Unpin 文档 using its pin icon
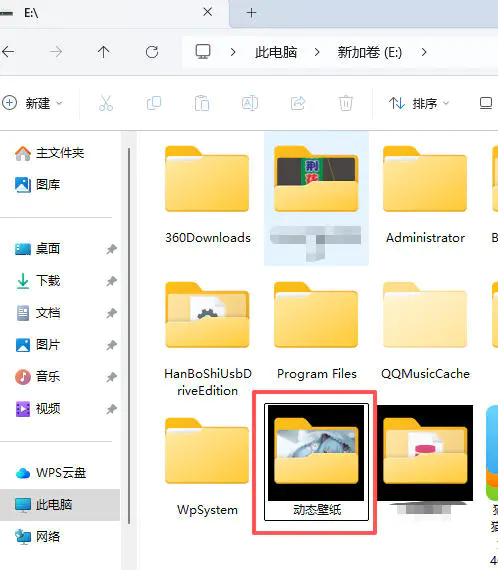 coord(111,313)
